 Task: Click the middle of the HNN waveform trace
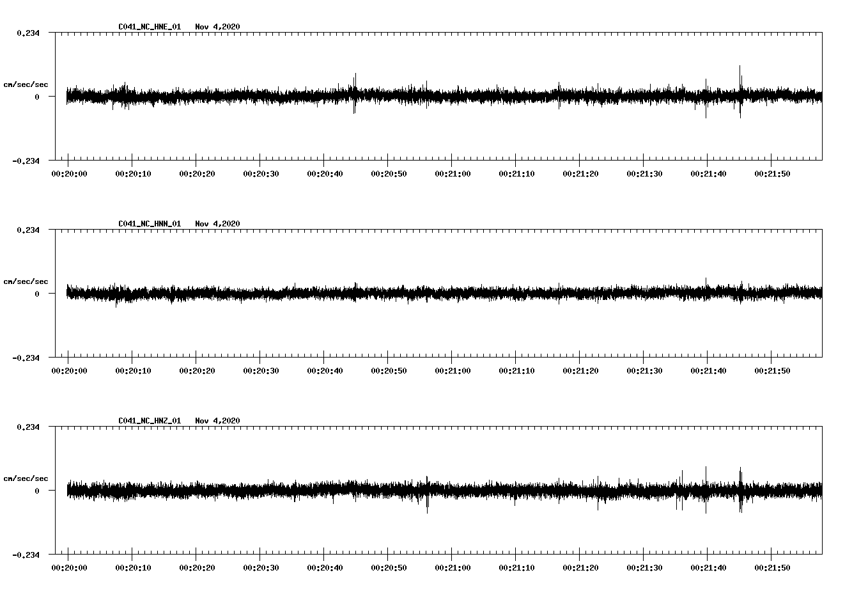click(x=441, y=294)
